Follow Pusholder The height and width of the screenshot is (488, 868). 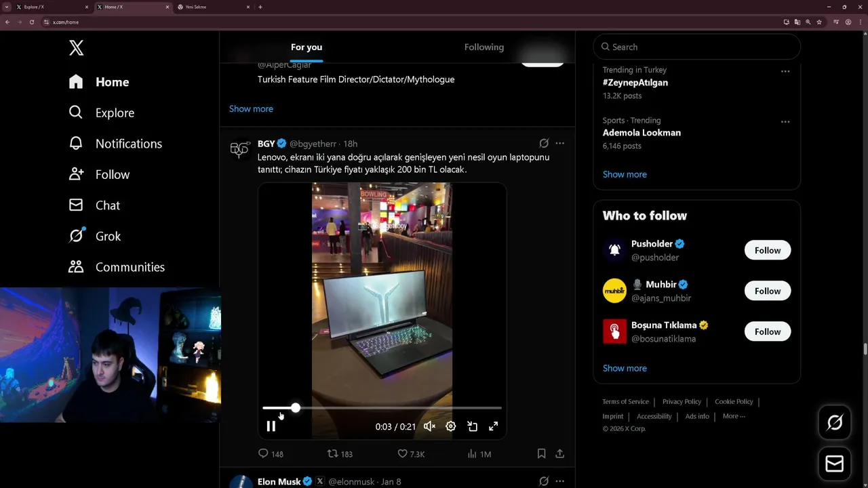click(x=768, y=250)
